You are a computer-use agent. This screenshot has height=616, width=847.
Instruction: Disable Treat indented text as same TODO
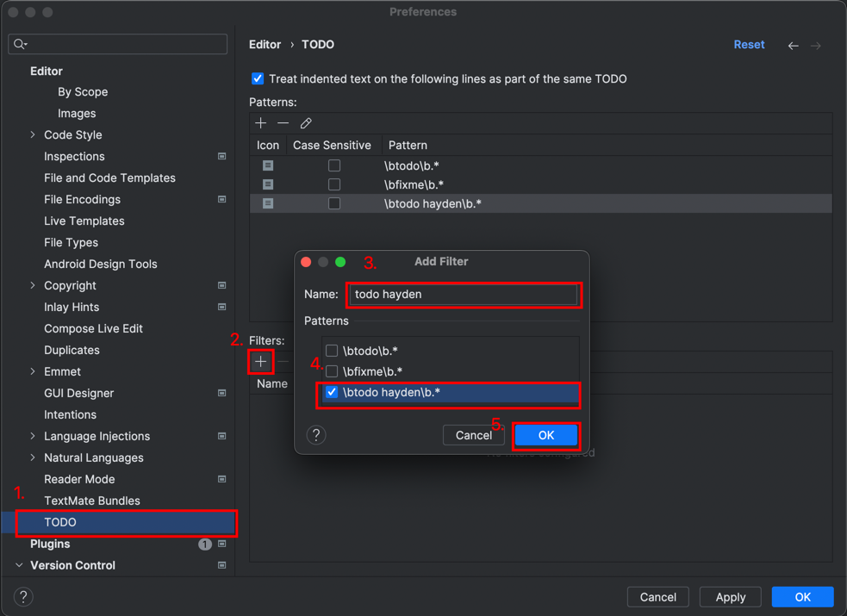click(258, 78)
